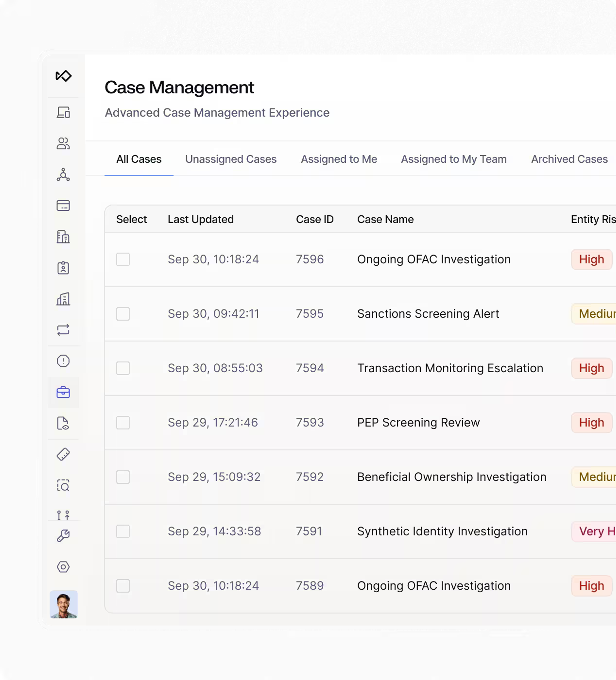Click the timestamp Sep 29, 15:09:32
Viewport: 616px width, 680px height.
pos(214,477)
